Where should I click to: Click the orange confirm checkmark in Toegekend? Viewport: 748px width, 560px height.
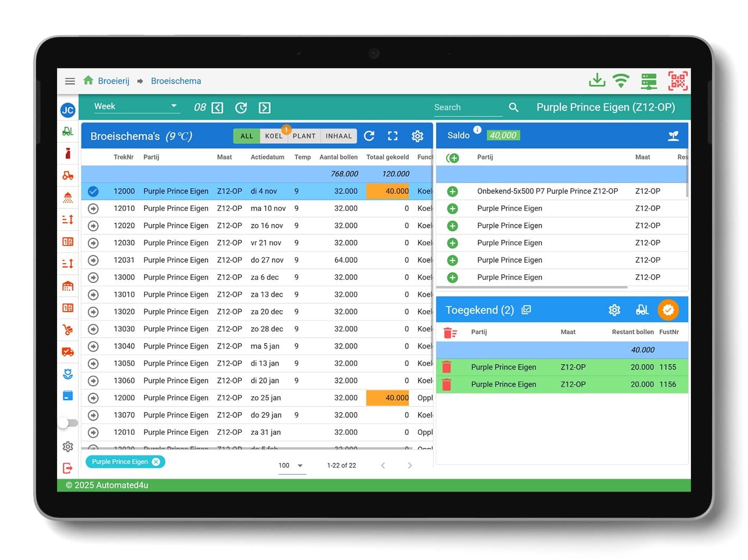pos(668,310)
